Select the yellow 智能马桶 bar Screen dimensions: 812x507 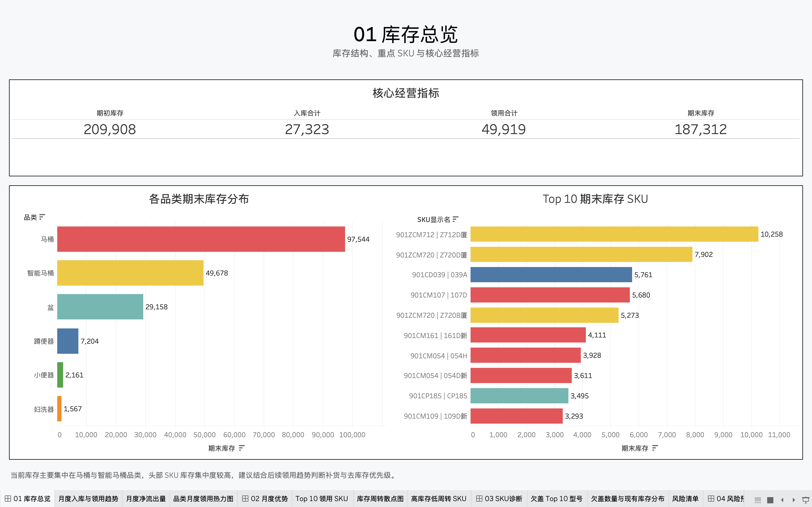tap(130, 273)
